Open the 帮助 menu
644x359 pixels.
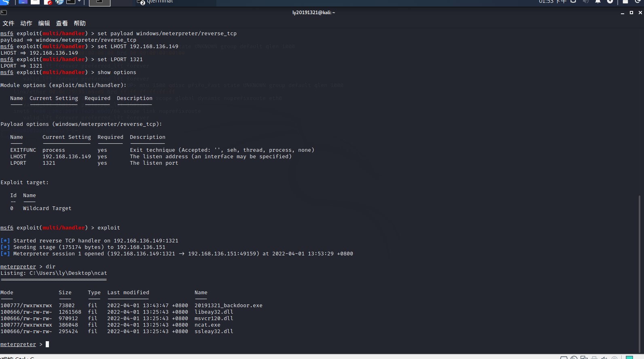click(x=80, y=23)
